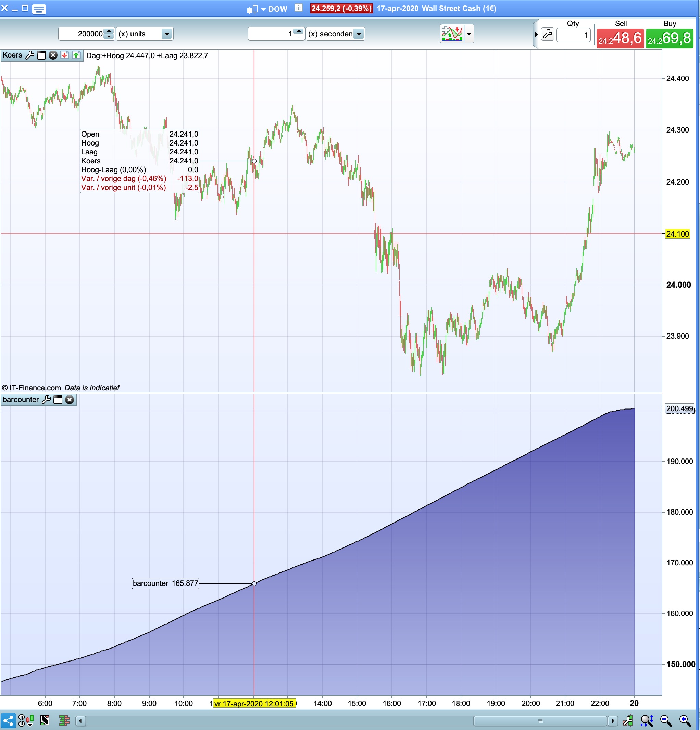Move Koers panel down with red arrow
The height and width of the screenshot is (730, 700).
[64, 55]
